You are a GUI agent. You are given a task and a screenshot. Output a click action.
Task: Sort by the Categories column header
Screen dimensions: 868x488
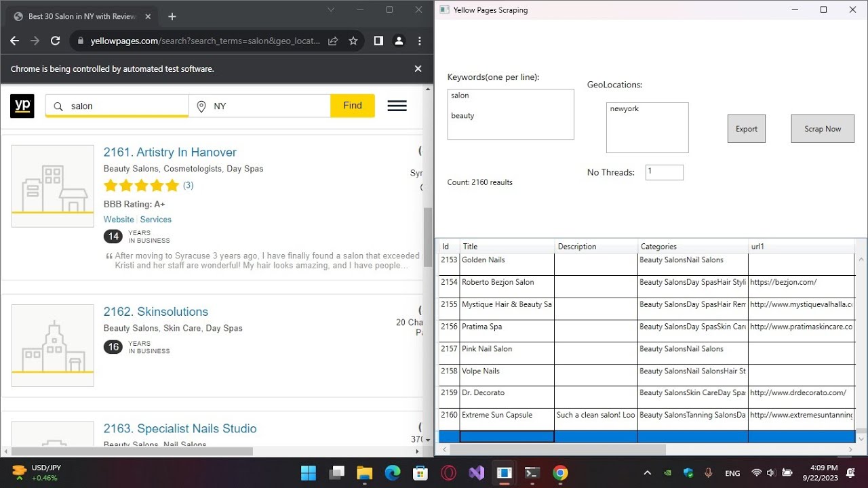[x=693, y=246]
